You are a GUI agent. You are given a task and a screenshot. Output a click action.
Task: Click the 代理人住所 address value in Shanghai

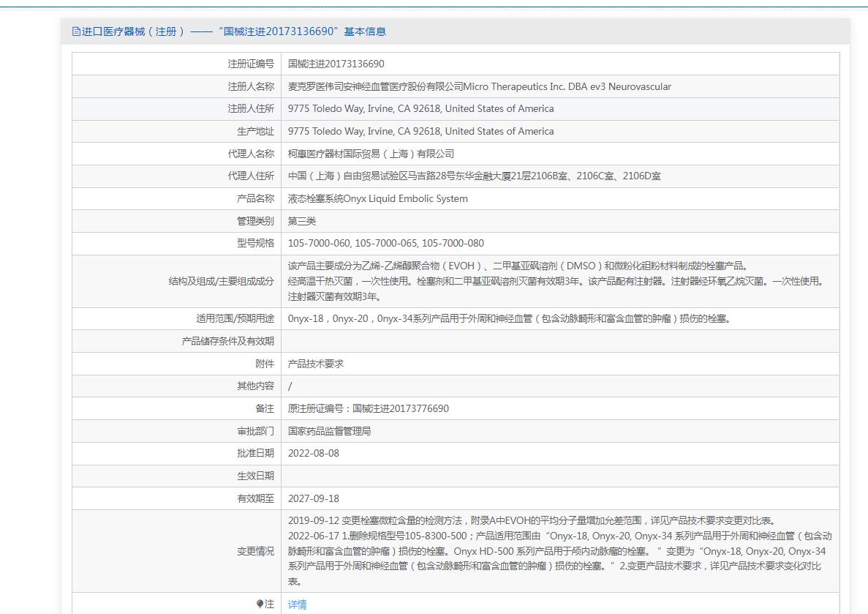(474, 176)
